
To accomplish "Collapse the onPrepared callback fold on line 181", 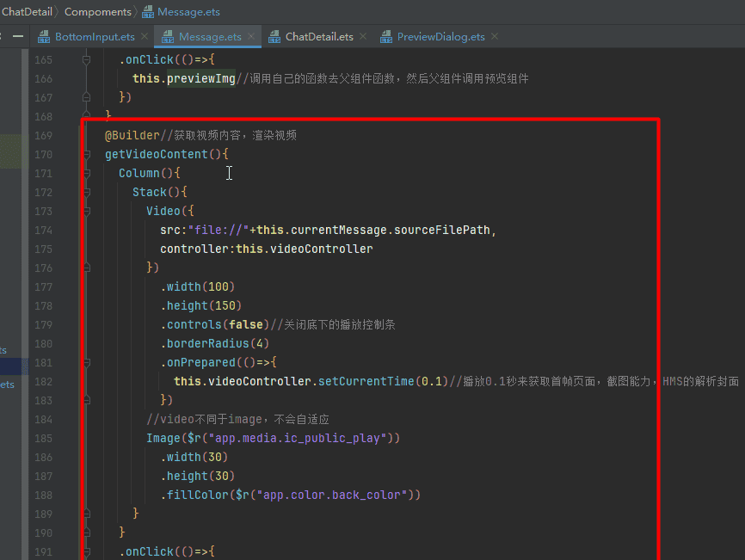I will [x=86, y=363].
